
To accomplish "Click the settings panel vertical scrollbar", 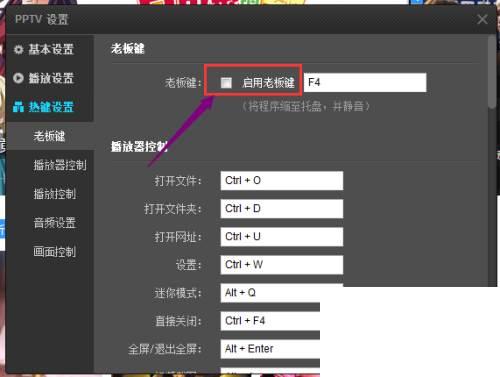I will [x=492, y=72].
